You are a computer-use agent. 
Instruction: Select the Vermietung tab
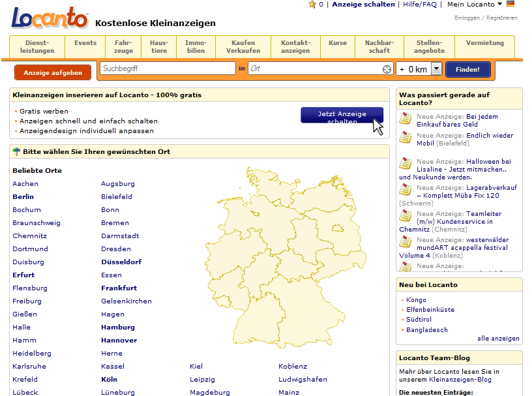pos(485,47)
